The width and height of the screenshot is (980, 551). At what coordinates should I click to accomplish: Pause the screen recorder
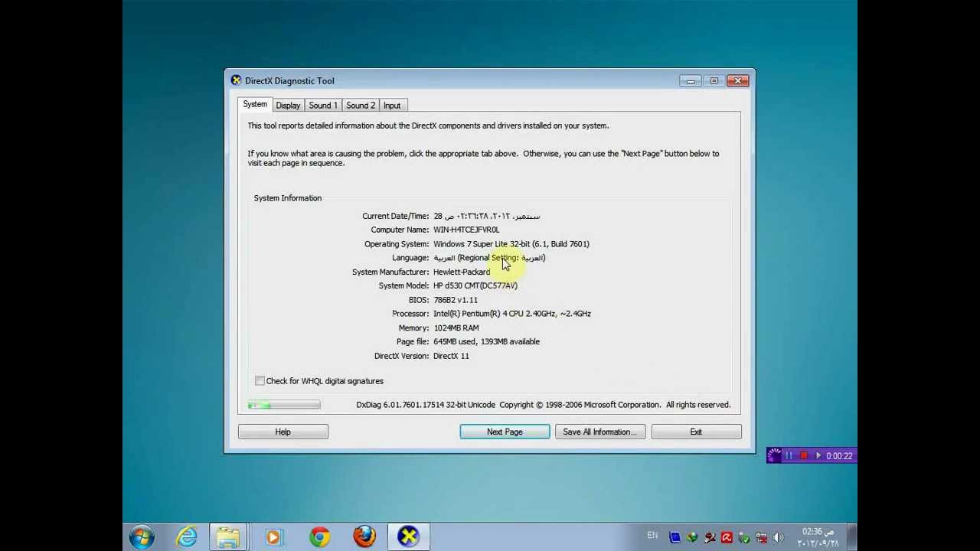[x=789, y=455]
